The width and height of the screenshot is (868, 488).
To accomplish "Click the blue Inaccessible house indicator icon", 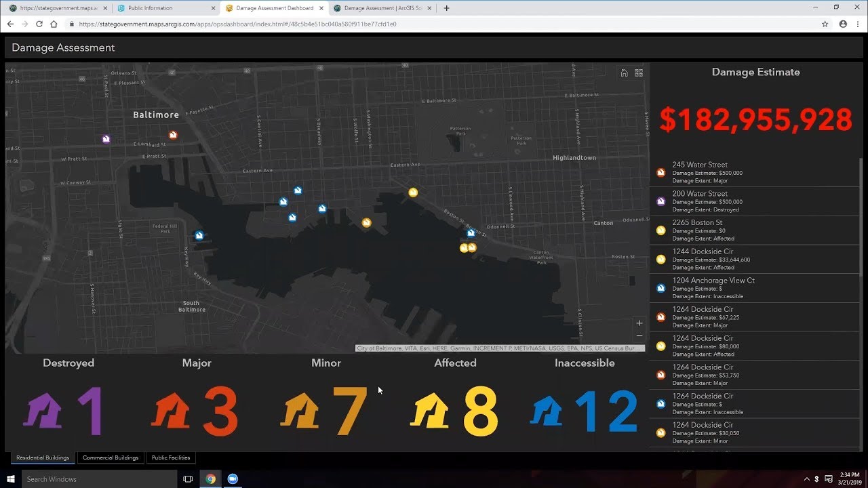I will [547, 411].
